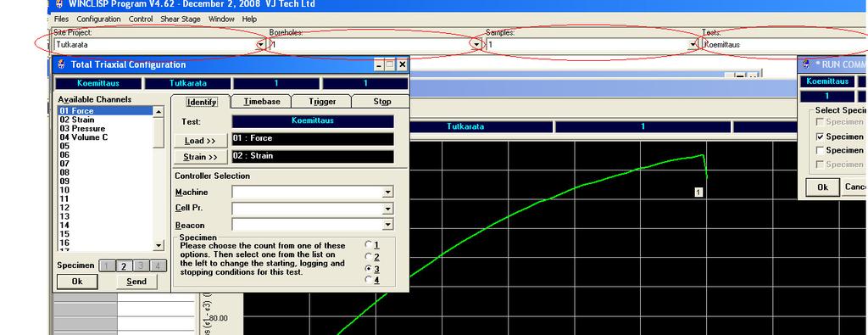Open the Cell Pr. dropdown list
868x335 pixels.
[x=388, y=209]
